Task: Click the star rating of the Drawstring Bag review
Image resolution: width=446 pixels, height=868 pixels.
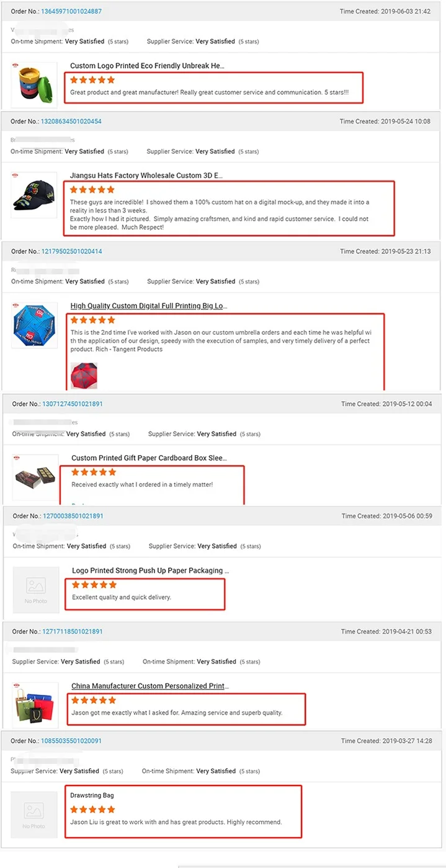Action: (x=92, y=810)
